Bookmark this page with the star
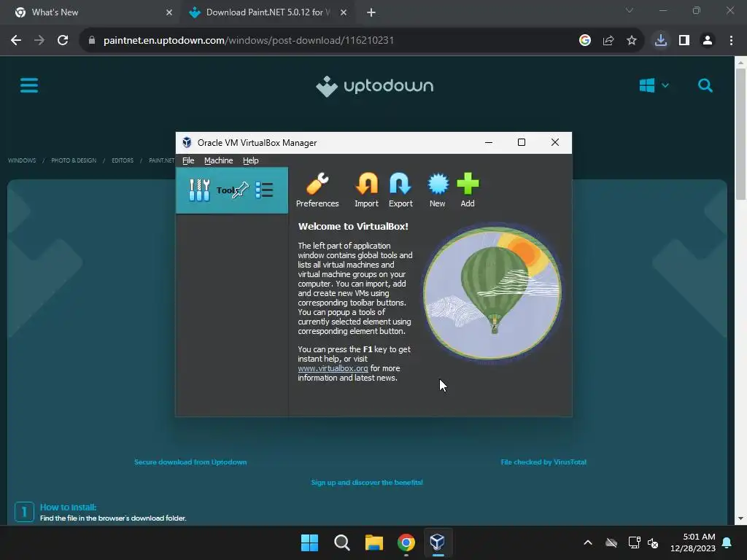This screenshot has height=560, width=747. pos(632,40)
